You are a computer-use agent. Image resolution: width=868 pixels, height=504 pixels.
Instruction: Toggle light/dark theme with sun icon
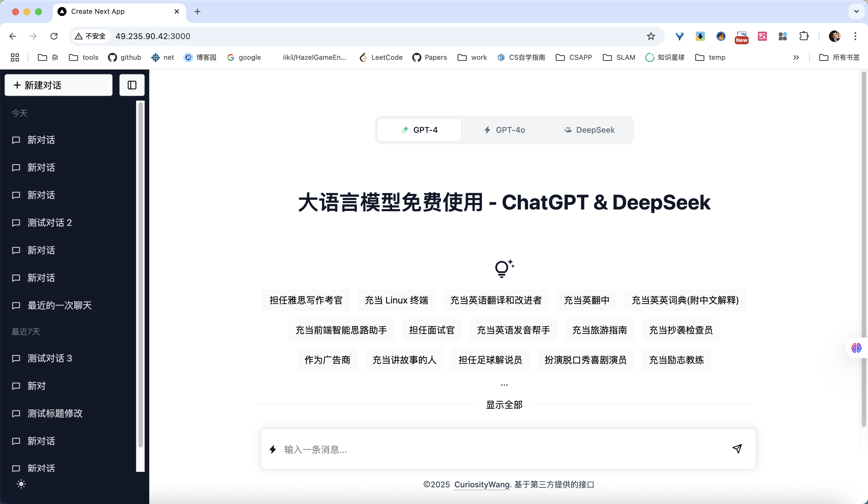click(21, 484)
